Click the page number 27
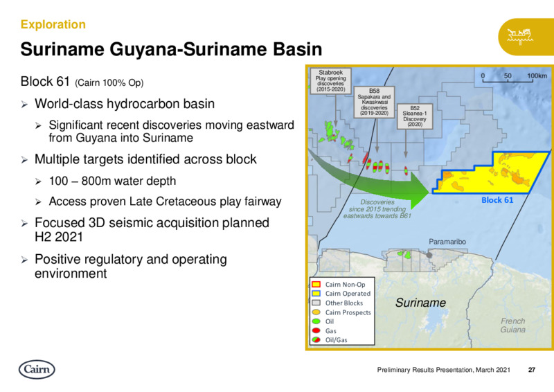The height and width of the screenshot is (392, 554). 532,370
